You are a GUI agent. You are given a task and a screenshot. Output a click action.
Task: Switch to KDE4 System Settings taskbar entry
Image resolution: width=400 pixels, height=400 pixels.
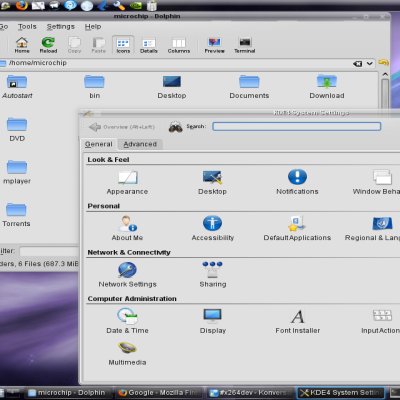(x=341, y=393)
